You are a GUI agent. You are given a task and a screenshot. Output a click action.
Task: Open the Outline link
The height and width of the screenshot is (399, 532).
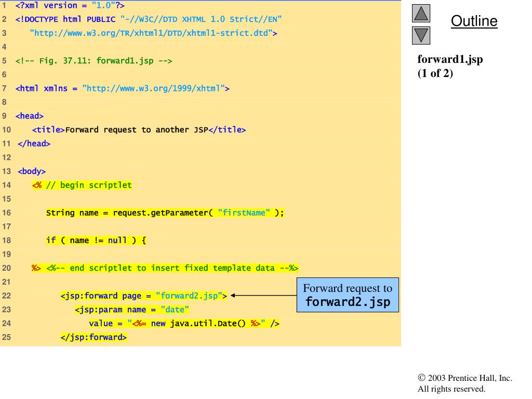pos(474,21)
